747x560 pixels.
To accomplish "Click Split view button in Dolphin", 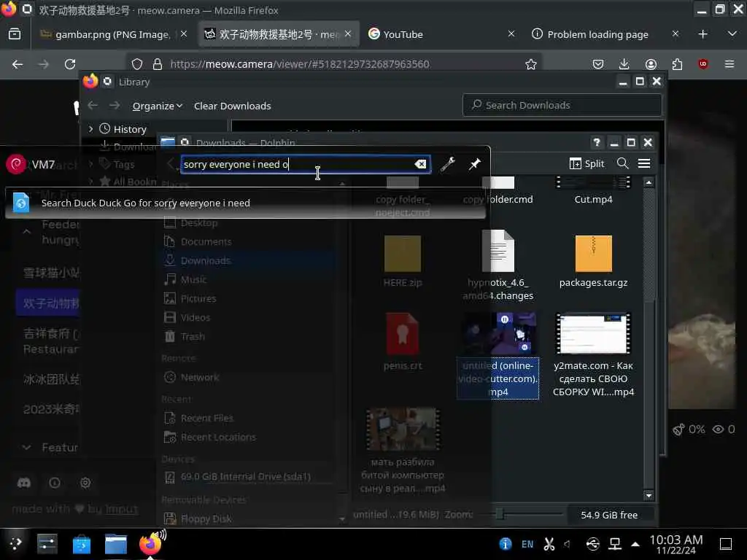I will [587, 164].
